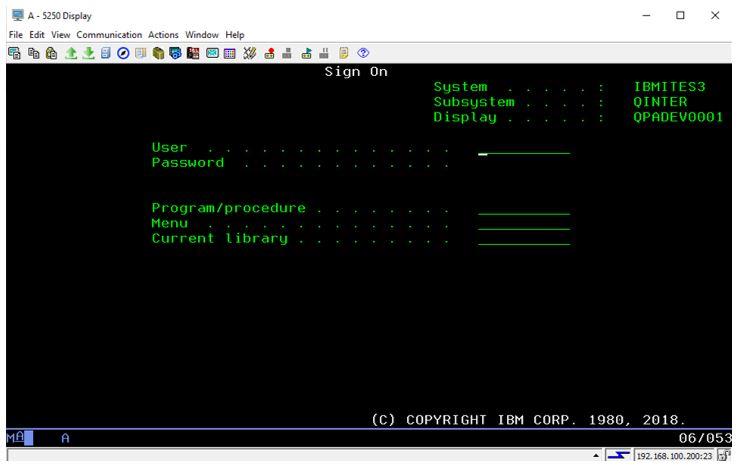Click the 'Sign On' screen title
Screen dimensions: 742x473
coord(356,72)
